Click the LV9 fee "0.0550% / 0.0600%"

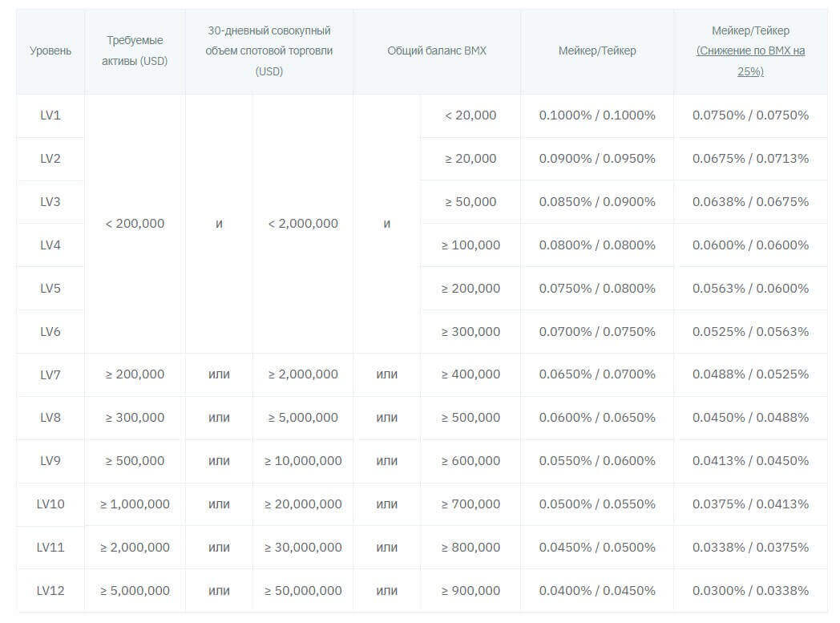tap(597, 461)
